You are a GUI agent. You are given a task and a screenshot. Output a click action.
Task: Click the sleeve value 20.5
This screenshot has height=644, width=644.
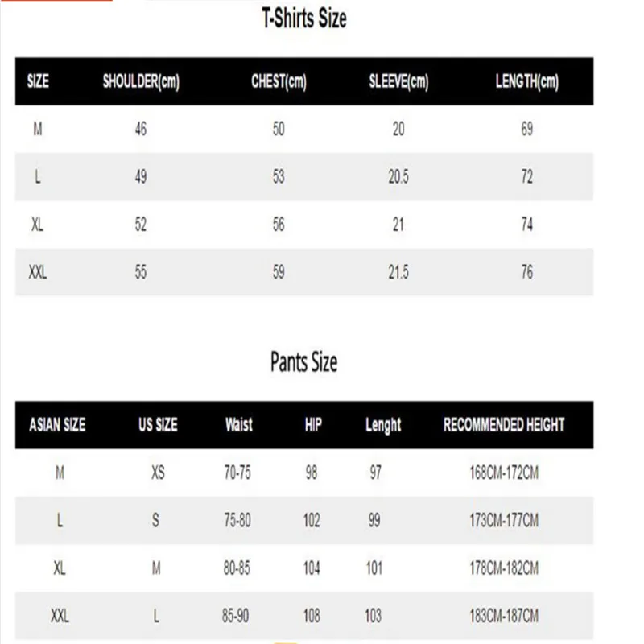pyautogui.click(x=398, y=177)
